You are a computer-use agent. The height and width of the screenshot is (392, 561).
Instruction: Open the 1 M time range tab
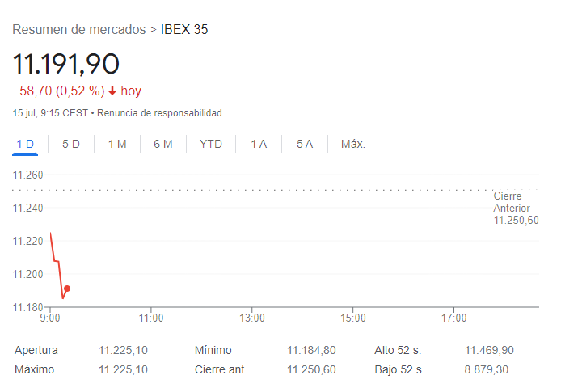117,144
